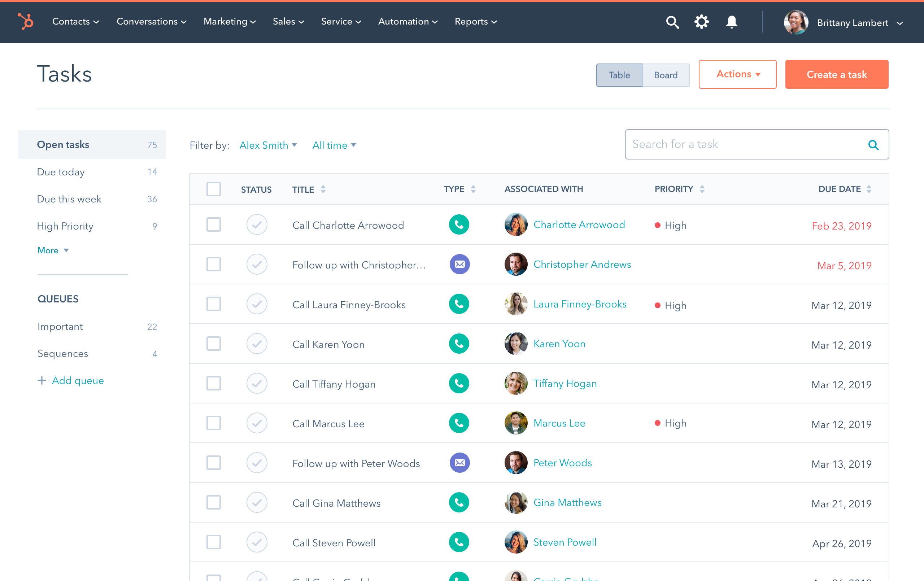Open the Alex Smith owner filter dropdown
This screenshot has width=924, height=581.
pos(268,145)
